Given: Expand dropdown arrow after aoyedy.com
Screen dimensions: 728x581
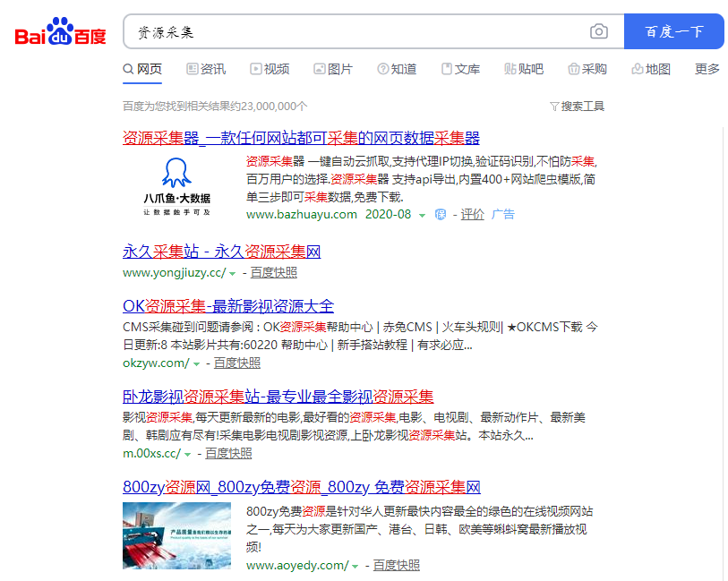Looking at the screenshot, I should point(355,567).
